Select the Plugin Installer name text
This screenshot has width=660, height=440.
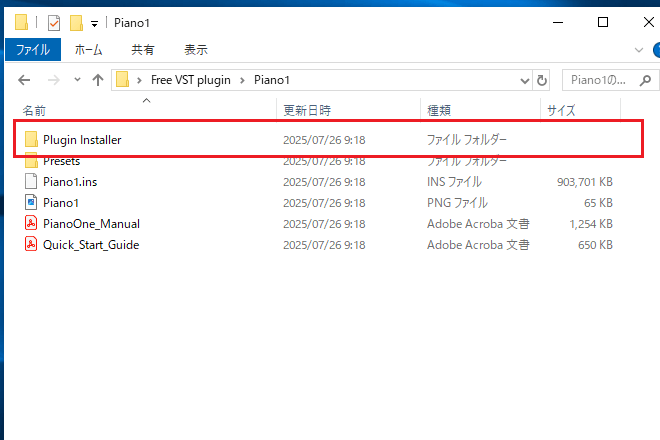[x=82, y=140]
